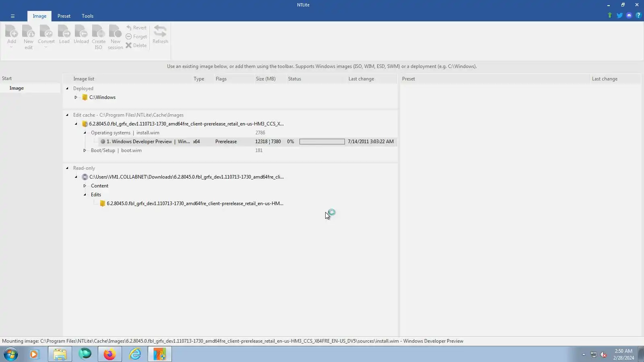644x362 pixels.
Task: Open Firefox from the taskbar
Action: pos(109,354)
